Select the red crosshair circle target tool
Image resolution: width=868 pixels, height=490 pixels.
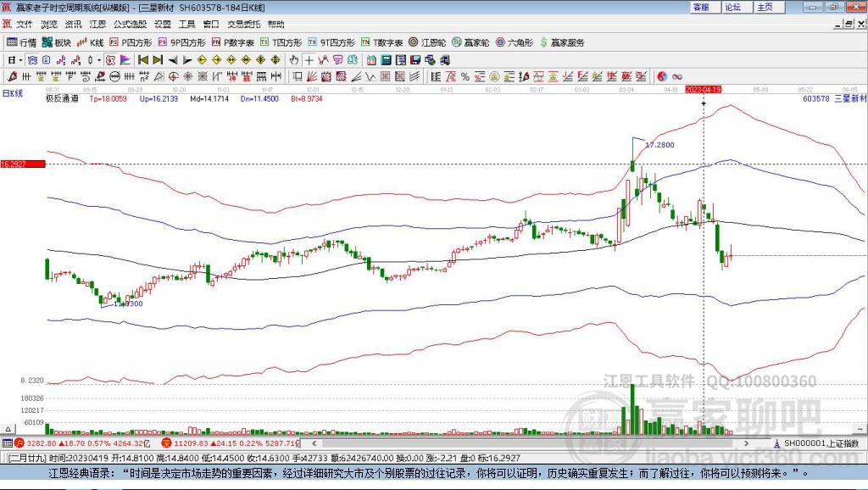point(173,76)
